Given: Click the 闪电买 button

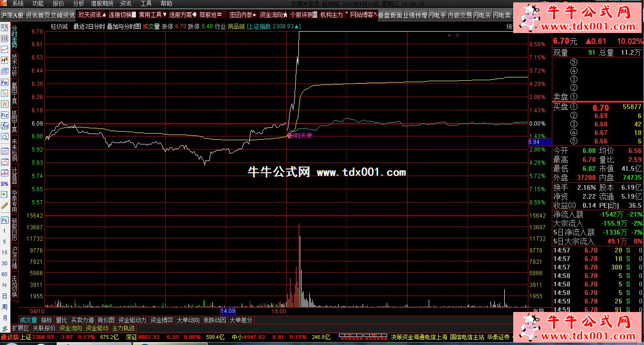Looking at the screenshot, I should pos(481,15).
